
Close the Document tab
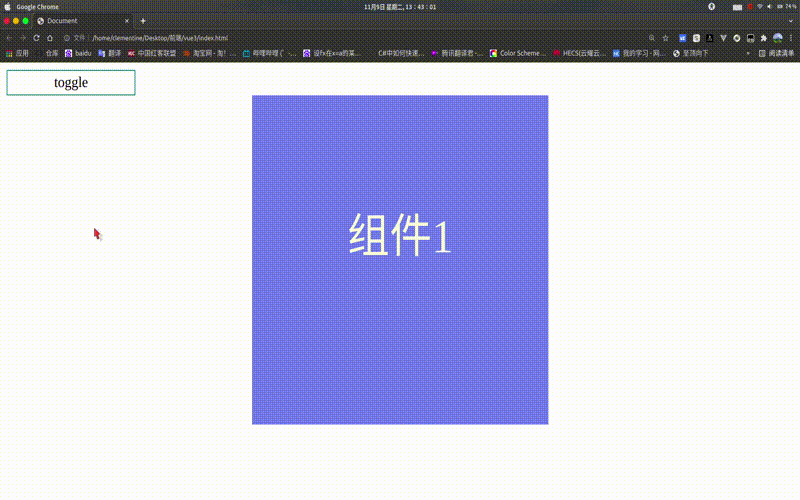tap(127, 21)
